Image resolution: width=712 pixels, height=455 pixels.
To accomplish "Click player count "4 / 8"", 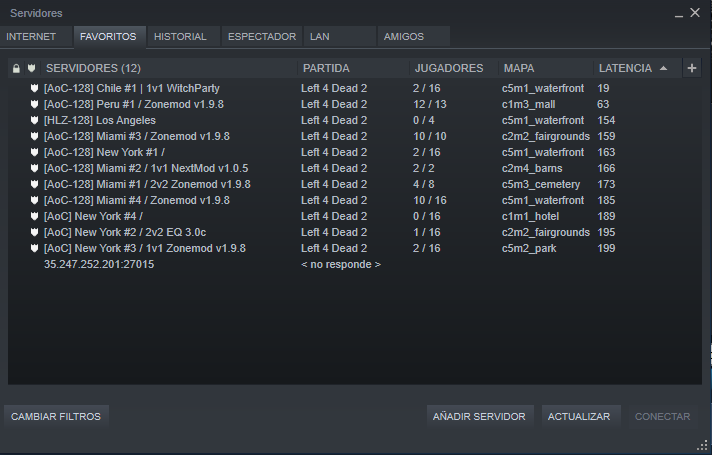I will point(424,184).
